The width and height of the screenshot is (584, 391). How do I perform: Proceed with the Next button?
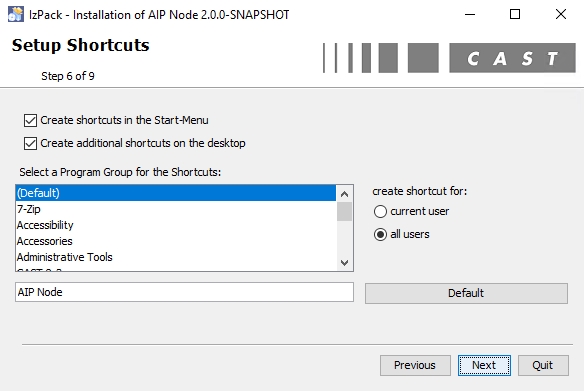coord(484,365)
